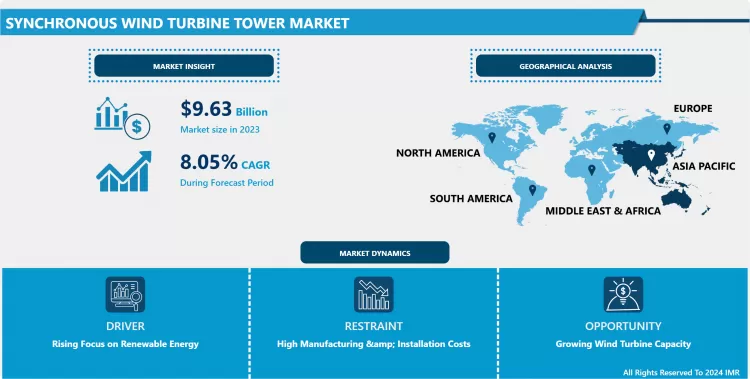
Task: Click the SOUTH AMERICA region label
Action: 471,199
